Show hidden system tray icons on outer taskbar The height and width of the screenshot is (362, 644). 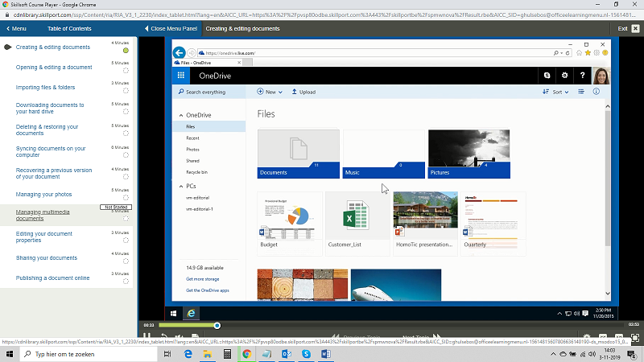[553, 354]
